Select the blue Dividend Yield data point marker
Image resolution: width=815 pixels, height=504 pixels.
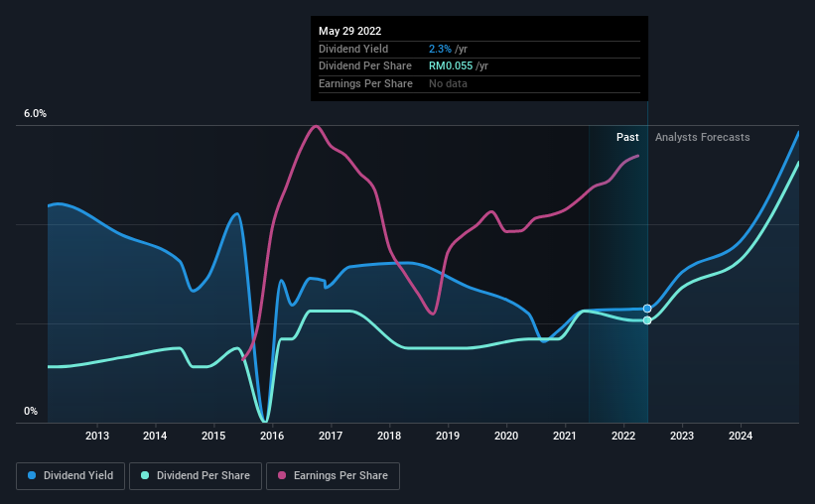pyautogui.click(x=647, y=309)
